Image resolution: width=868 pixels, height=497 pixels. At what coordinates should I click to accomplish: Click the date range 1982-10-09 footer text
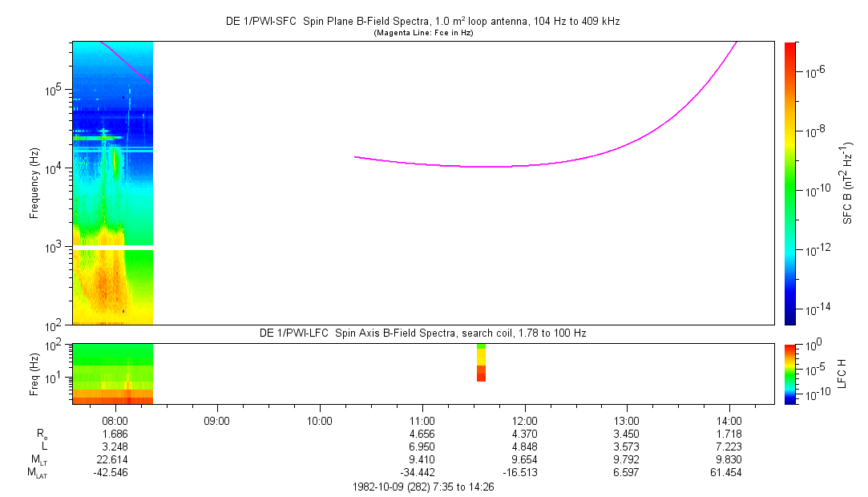pos(423,487)
